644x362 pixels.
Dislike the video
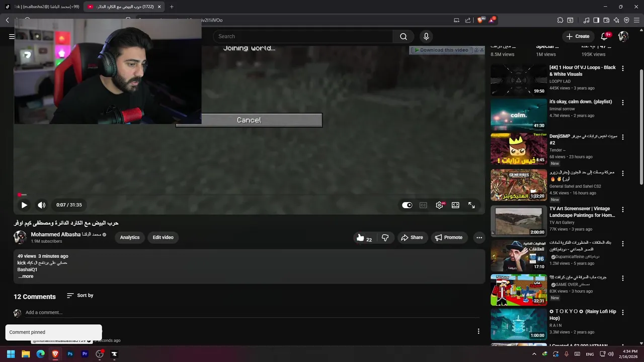[x=385, y=238]
